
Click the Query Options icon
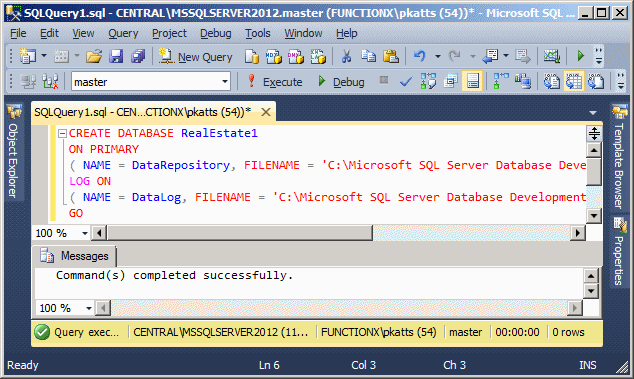click(450, 82)
